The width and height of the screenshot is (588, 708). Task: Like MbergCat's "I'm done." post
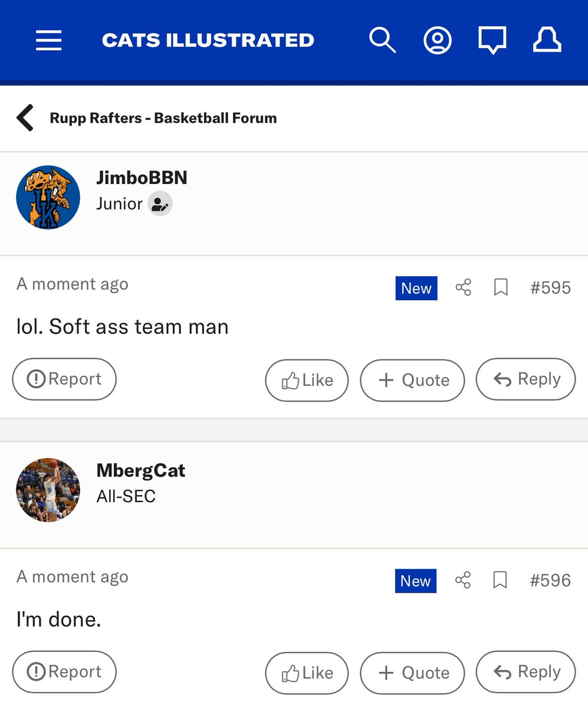(x=307, y=673)
